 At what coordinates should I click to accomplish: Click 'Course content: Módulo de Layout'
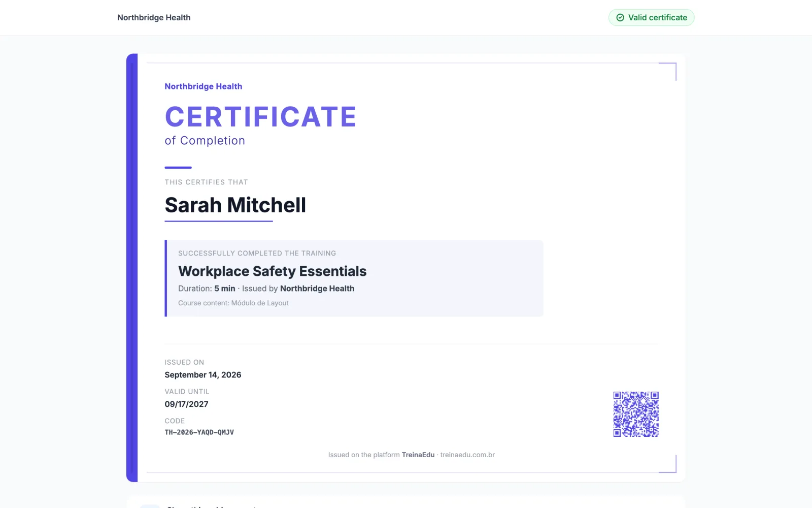pyautogui.click(x=233, y=303)
